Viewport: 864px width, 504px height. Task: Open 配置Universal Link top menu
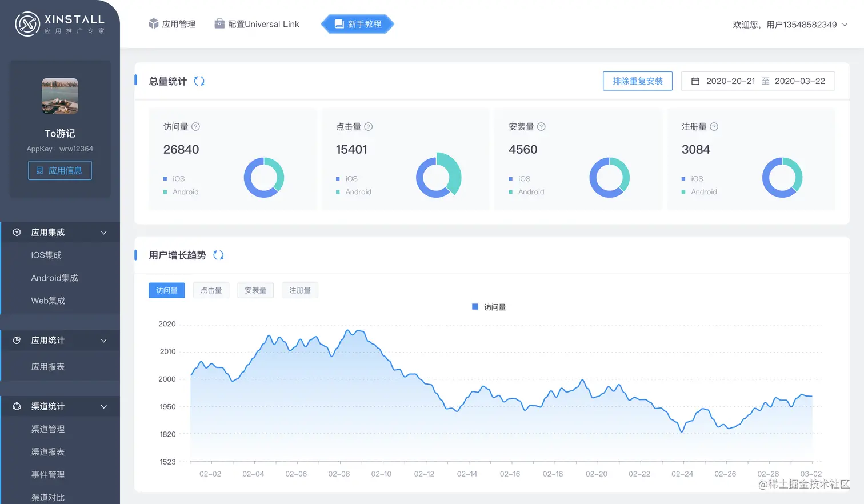click(x=257, y=24)
